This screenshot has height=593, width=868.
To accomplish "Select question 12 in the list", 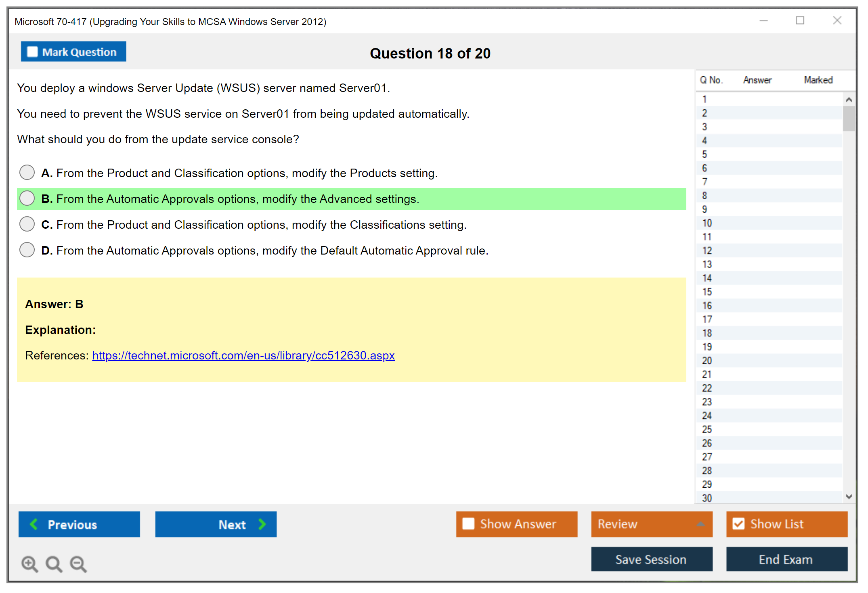I will coord(707,251).
